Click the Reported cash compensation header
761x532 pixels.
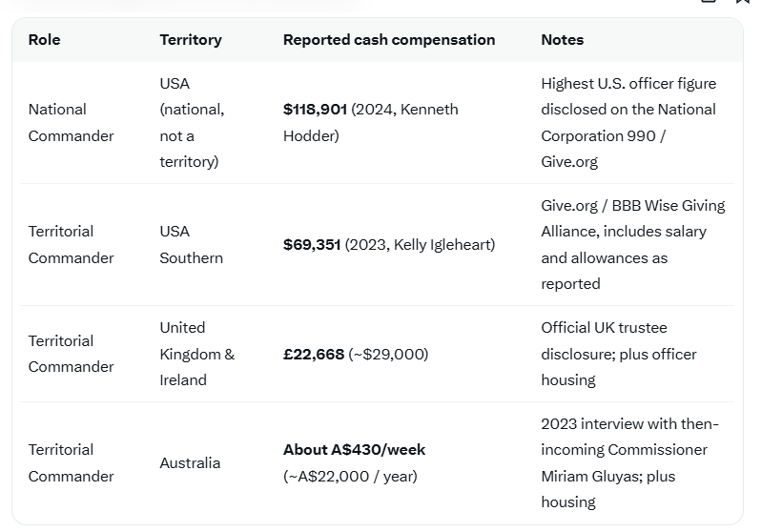point(389,40)
